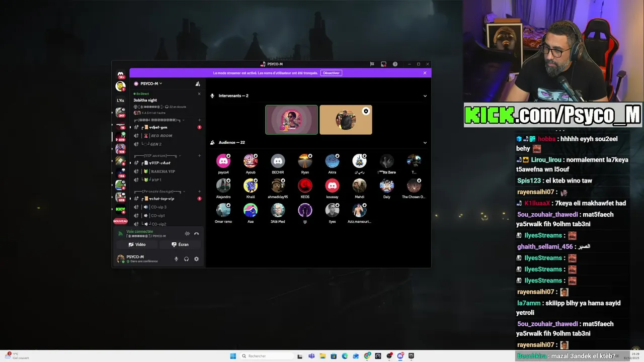Add channel to VIP section category
The height and width of the screenshot is (362, 644).
point(199,155)
